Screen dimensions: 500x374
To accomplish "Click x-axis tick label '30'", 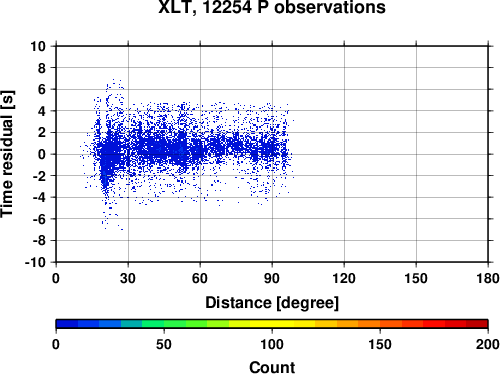I will click(x=128, y=278).
